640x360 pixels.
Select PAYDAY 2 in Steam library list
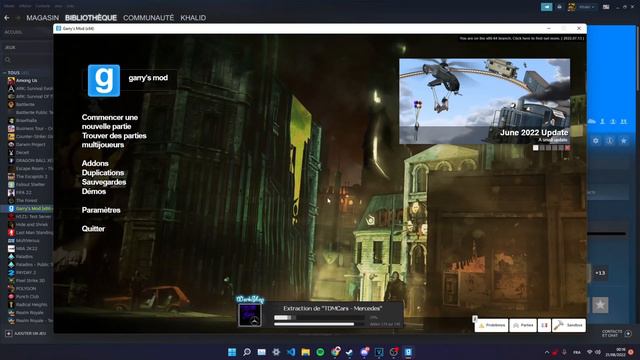coord(27,272)
